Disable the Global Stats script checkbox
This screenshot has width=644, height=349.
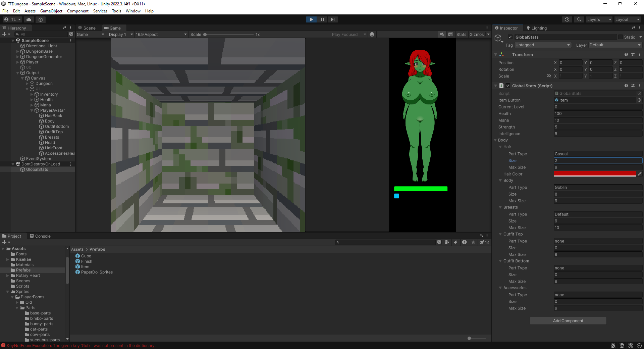[508, 86]
